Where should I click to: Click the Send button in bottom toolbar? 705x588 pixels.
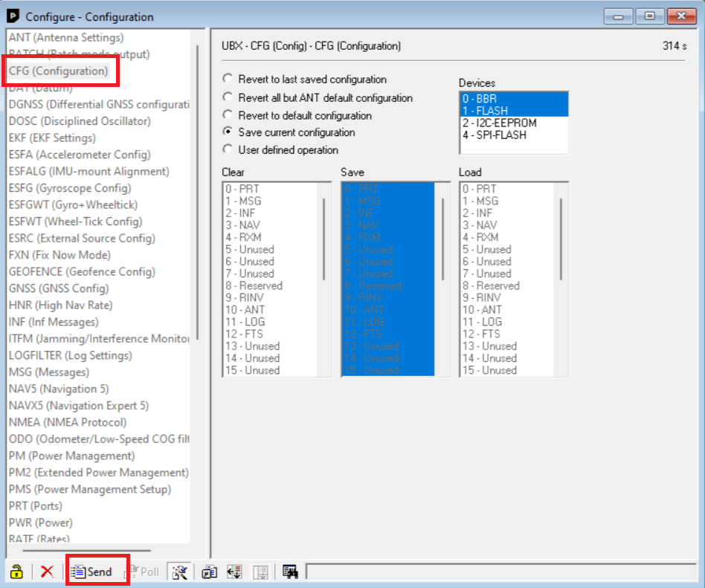pyautogui.click(x=91, y=572)
